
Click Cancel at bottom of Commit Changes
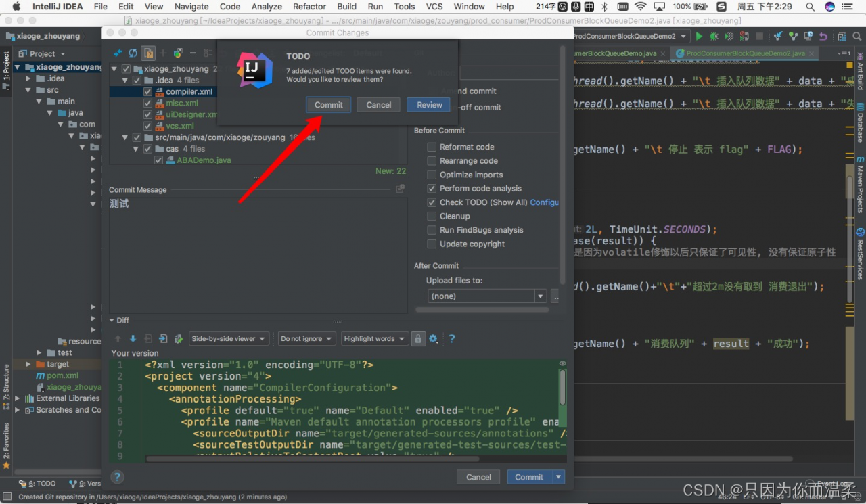tap(478, 477)
